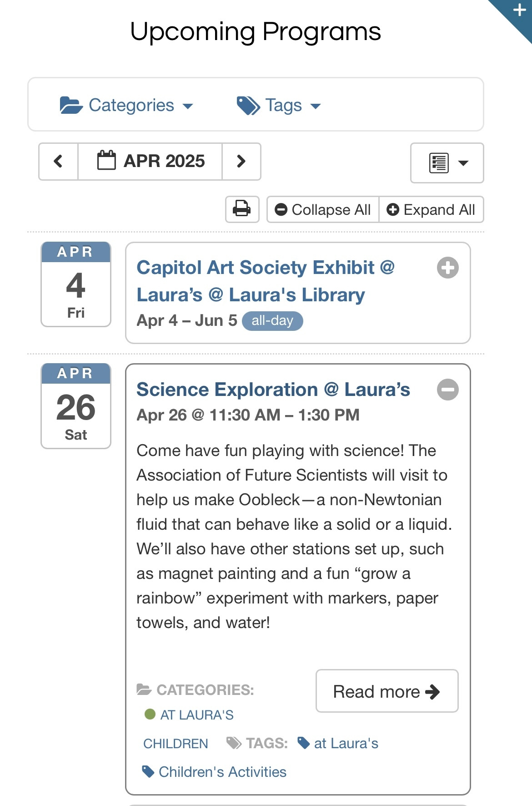
Task: Collapse Science Exploration event with minus
Action: click(447, 390)
